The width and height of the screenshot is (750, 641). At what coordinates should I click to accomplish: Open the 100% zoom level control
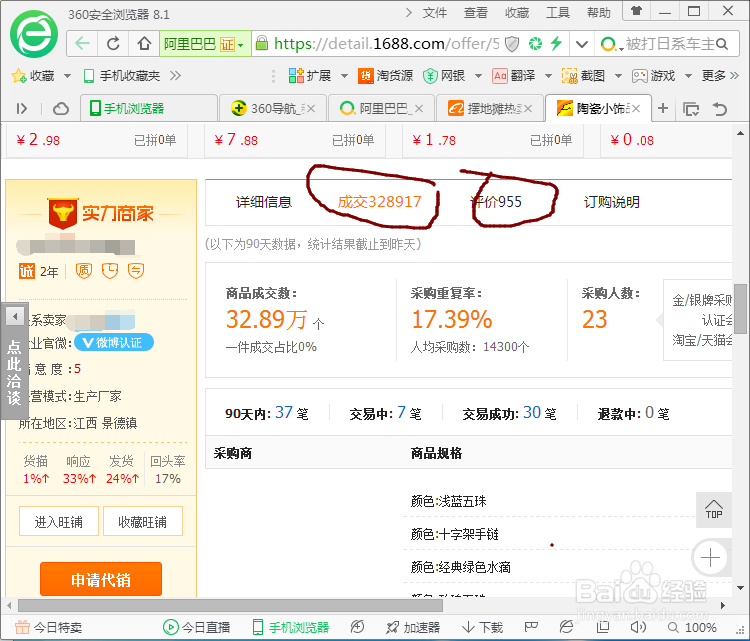coord(693,627)
